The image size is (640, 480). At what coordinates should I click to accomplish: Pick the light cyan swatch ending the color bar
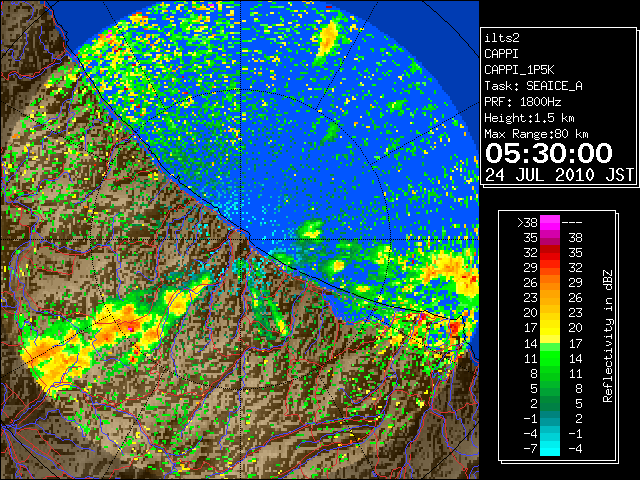[550, 449]
